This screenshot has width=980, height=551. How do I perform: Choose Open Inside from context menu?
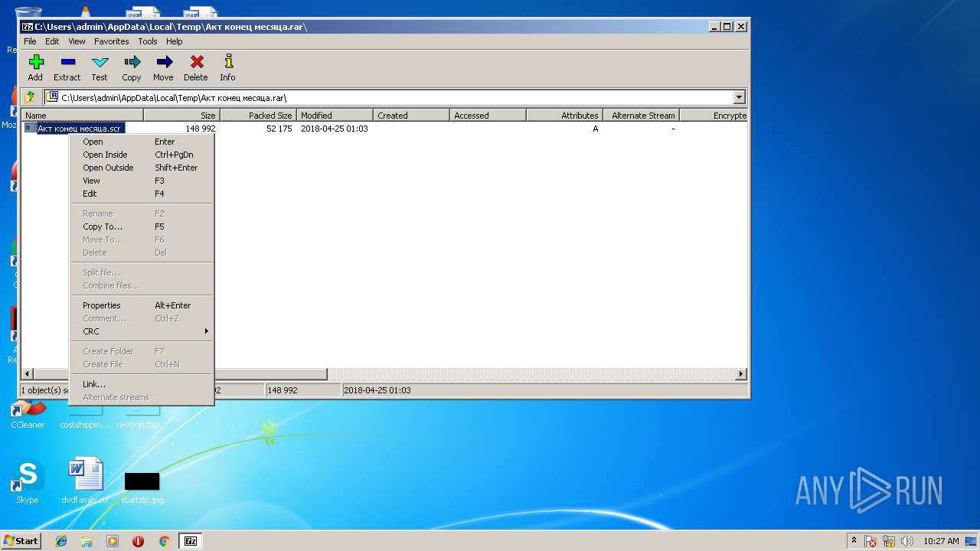(x=141, y=155)
